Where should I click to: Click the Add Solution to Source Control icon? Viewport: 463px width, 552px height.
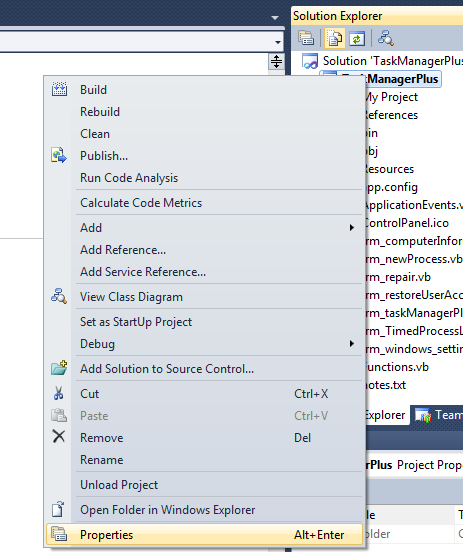pos(59,368)
